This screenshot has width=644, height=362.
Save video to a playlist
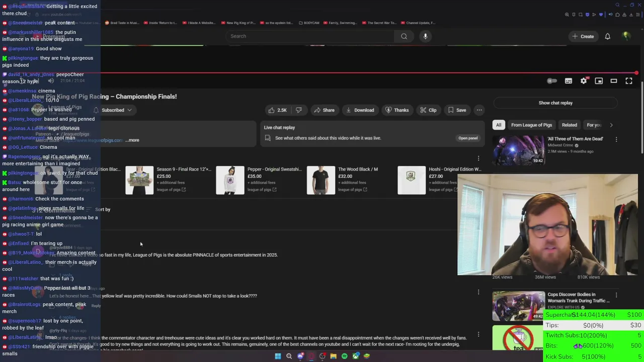point(457,110)
